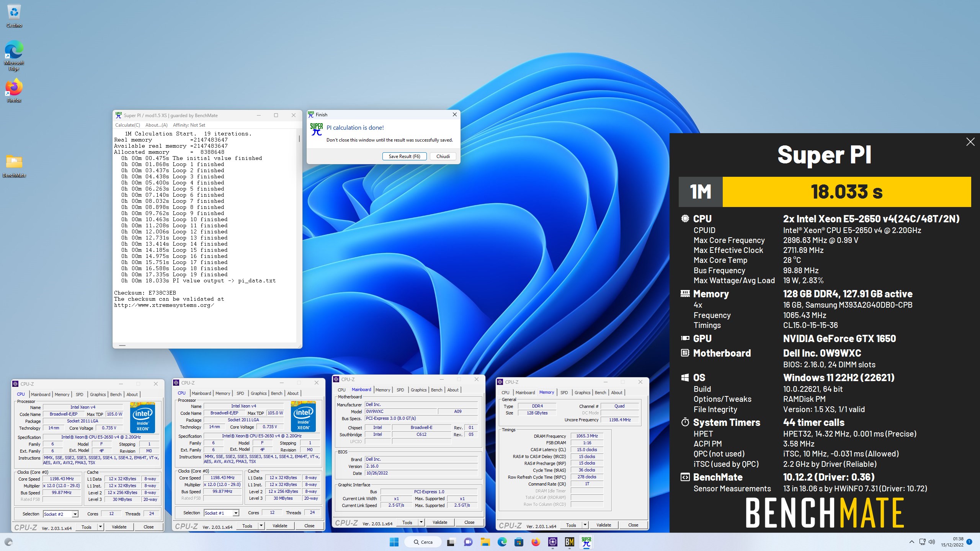The width and height of the screenshot is (980, 551).
Task: Open Firefox from the taskbar
Action: click(536, 542)
